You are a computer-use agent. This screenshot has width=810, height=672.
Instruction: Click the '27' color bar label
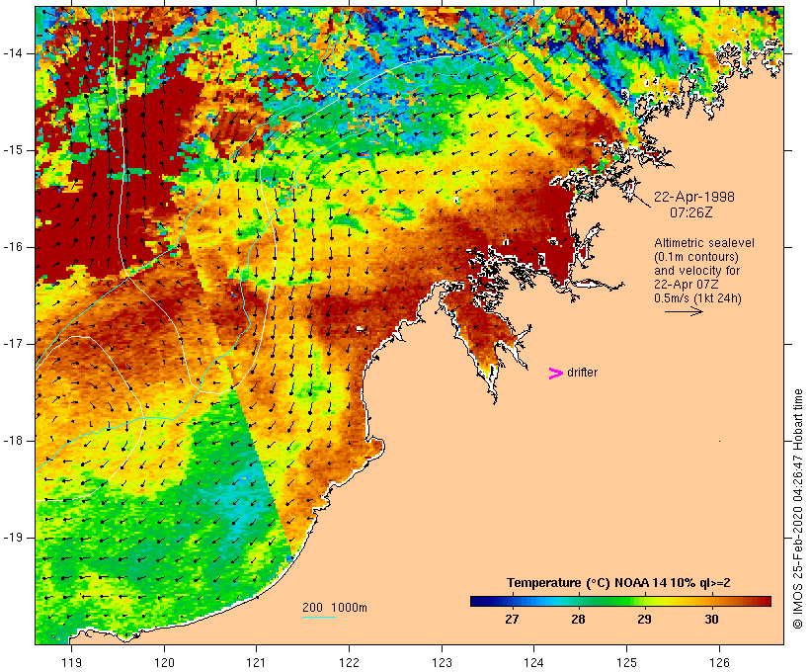pyautogui.click(x=512, y=619)
